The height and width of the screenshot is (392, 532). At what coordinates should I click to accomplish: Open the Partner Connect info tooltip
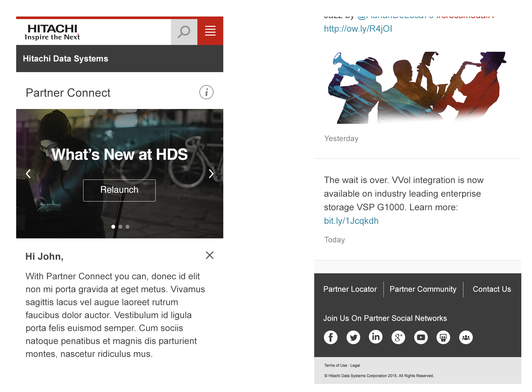pos(206,92)
